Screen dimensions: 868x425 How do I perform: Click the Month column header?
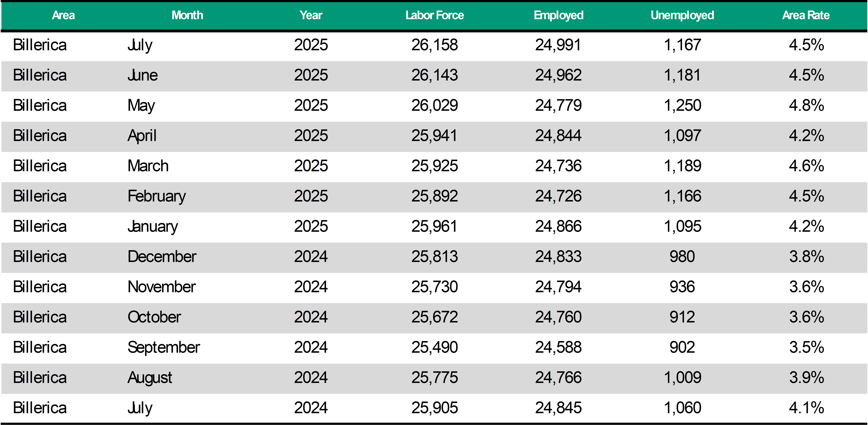point(187,15)
